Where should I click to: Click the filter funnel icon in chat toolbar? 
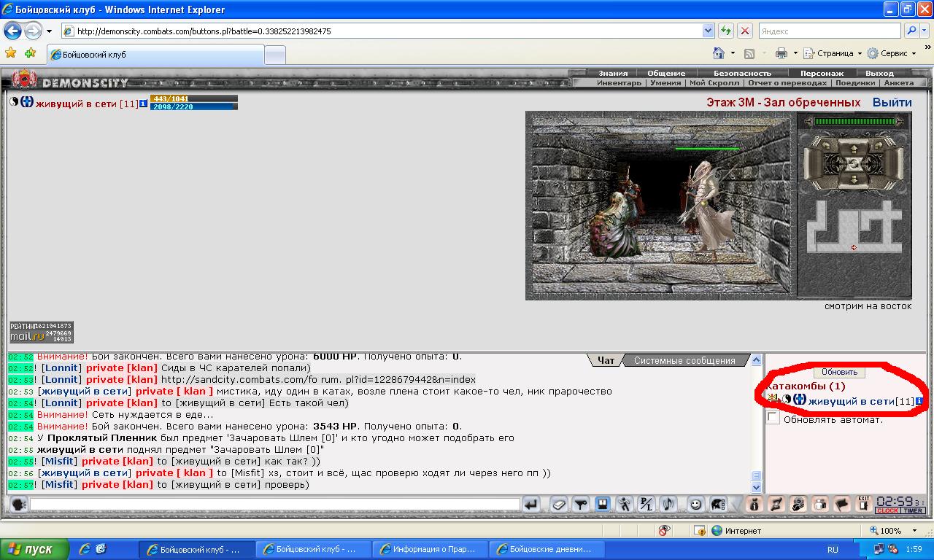point(581,504)
